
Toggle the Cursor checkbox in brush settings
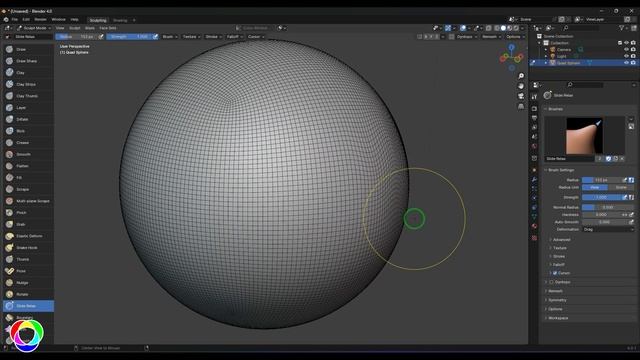tap(555, 273)
